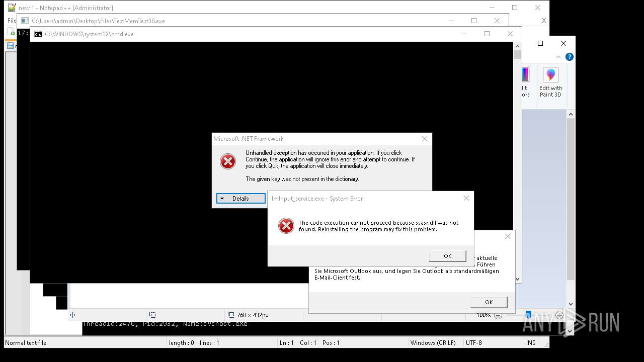Close the Notepad++ window
This screenshot has width=644, height=362.
tap(538, 8)
